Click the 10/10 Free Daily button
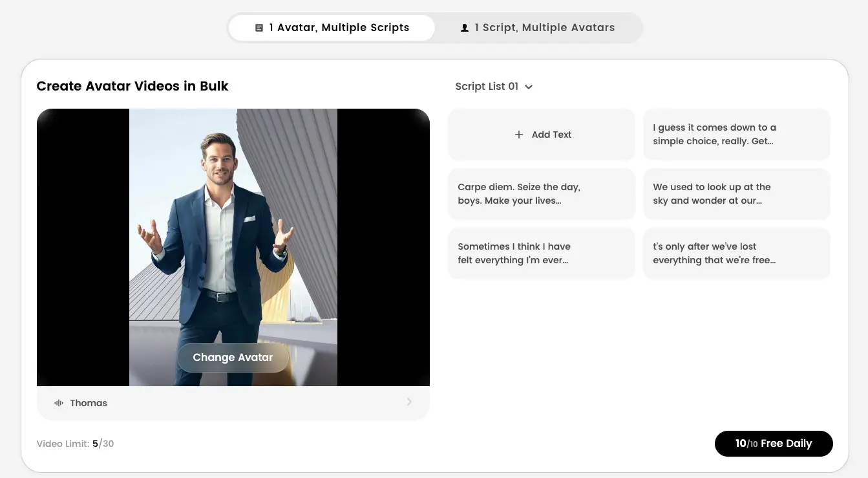 tap(773, 444)
